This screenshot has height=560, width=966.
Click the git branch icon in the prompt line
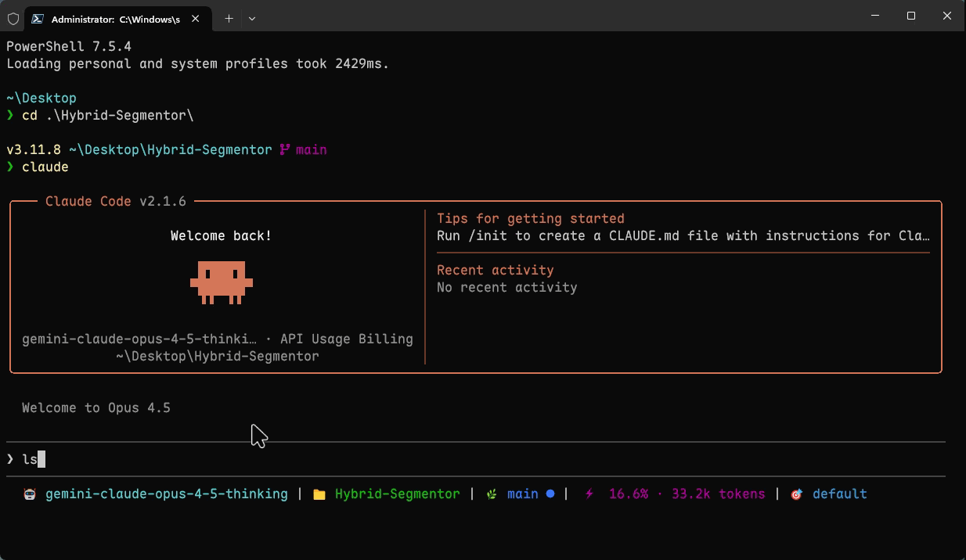point(285,149)
